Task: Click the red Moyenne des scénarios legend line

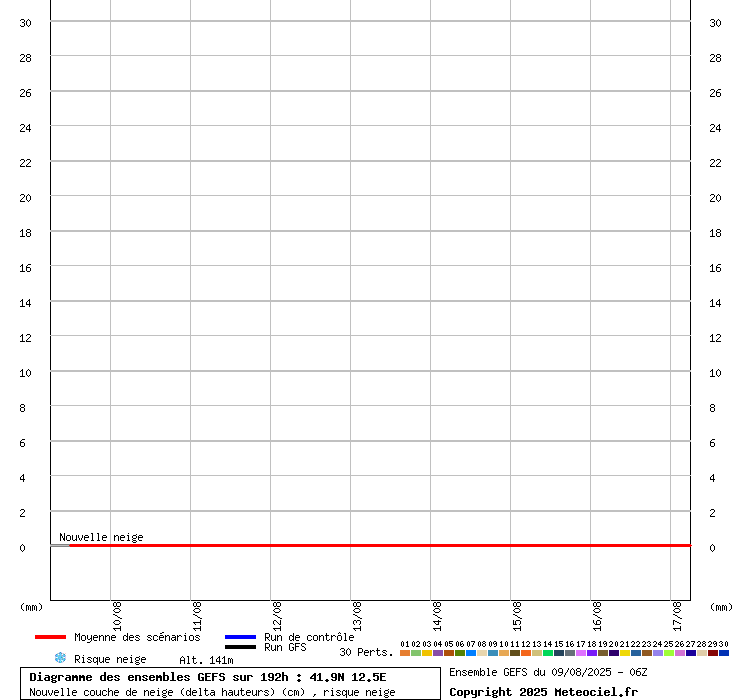Action: click(x=50, y=637)
